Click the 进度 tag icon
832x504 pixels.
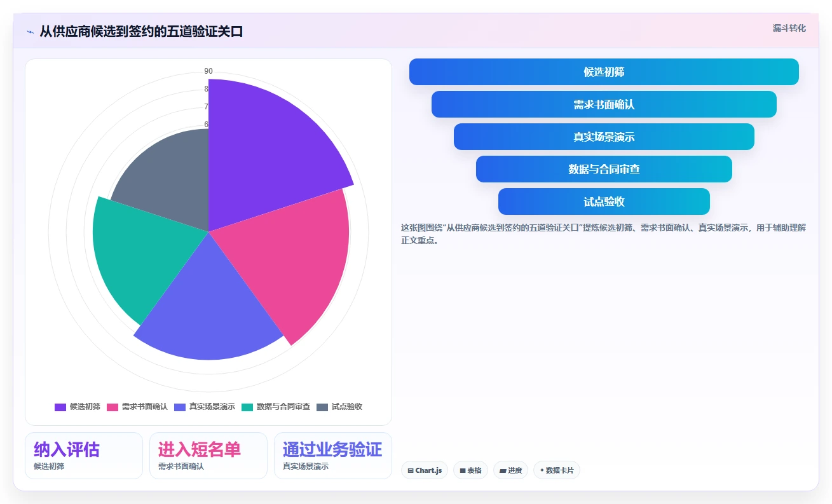tap(503, 471)
